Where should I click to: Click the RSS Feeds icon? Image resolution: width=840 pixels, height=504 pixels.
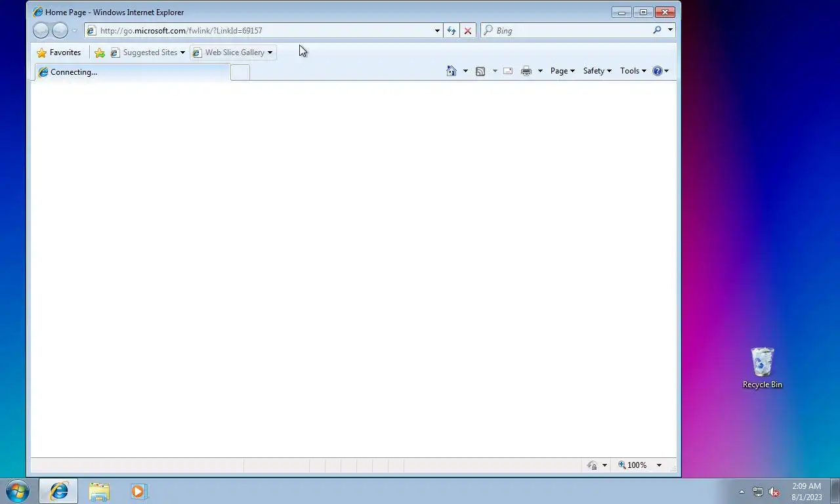(480, 71)
